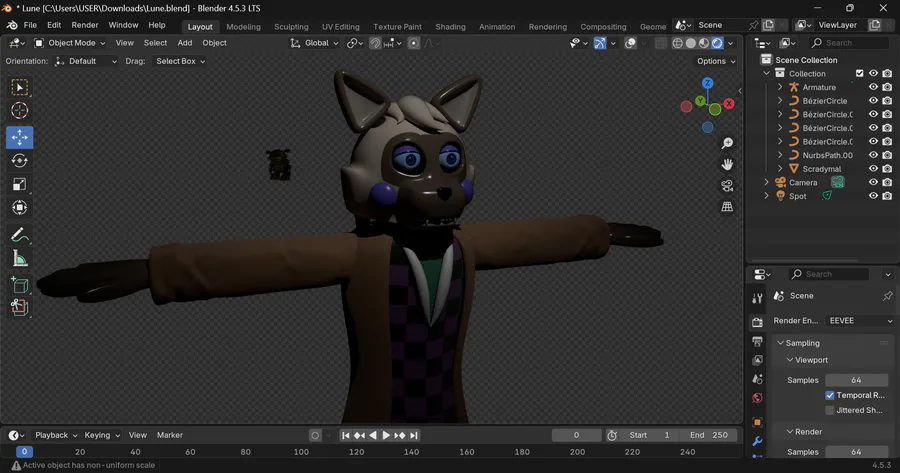The height and width of the screenshot is (473, 900).
Task: Switch to solid viewport shading
Action: 690,43
